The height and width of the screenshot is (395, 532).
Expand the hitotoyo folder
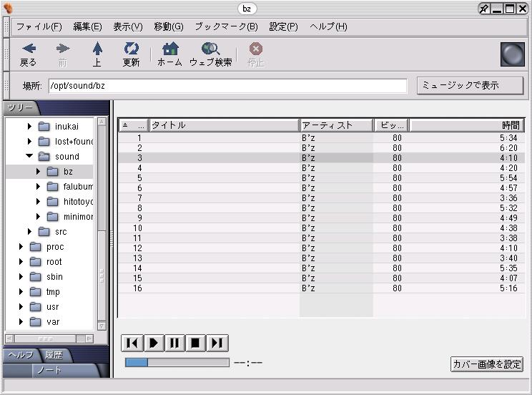(x=38, y=201)
